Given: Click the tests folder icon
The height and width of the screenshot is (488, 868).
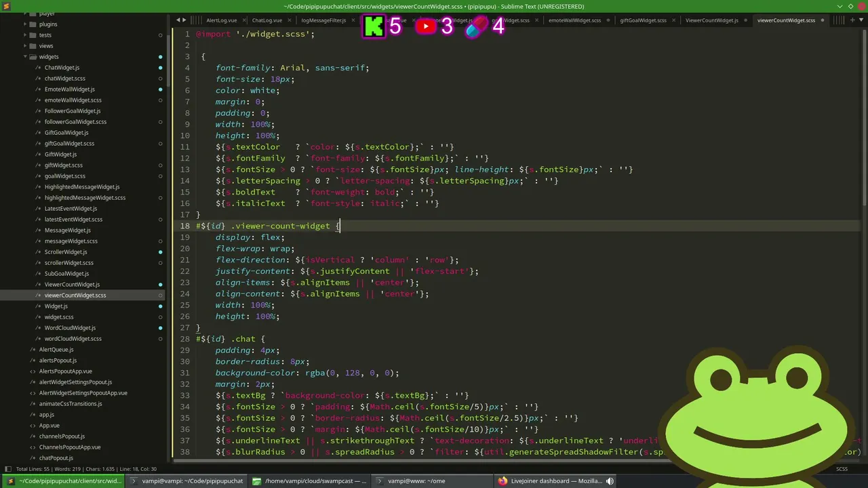Looking at the screenshot, I should [x=33, y=35].
